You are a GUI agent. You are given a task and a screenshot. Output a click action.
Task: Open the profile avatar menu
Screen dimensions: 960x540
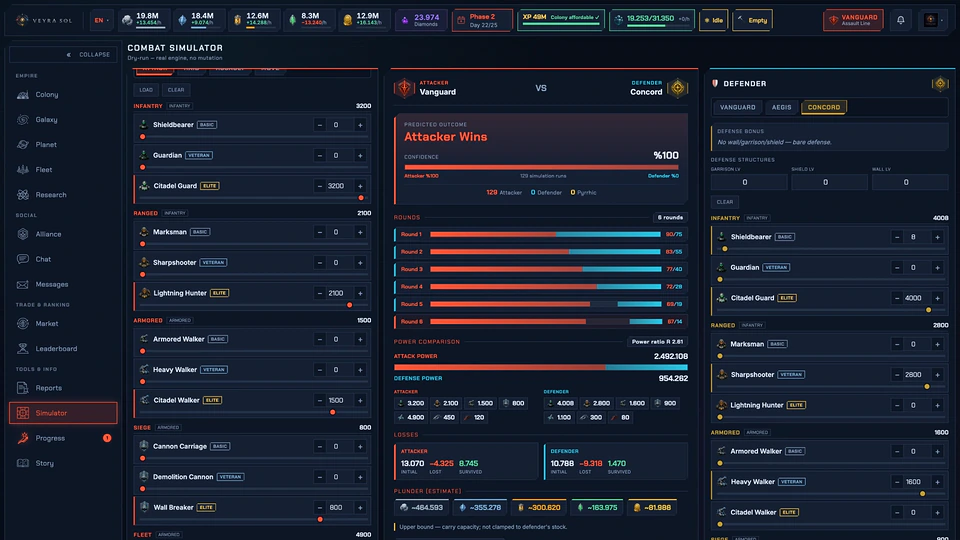934,20
